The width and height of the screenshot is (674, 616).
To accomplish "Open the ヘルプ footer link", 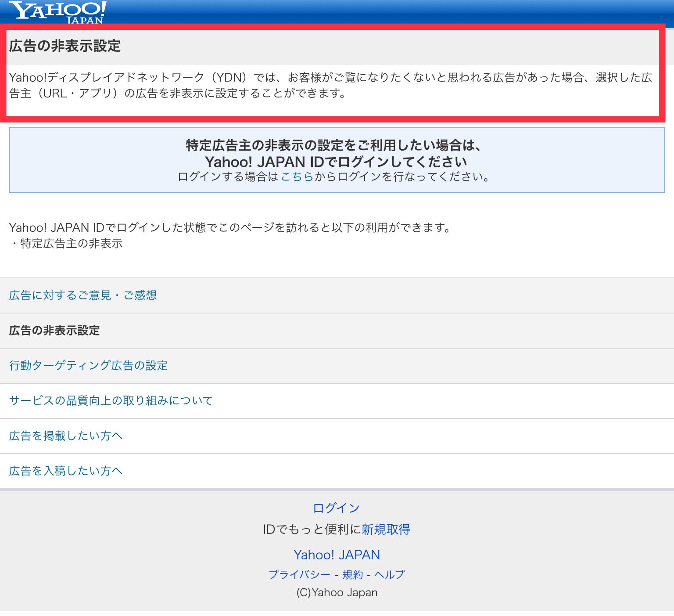I will pos(390,574).
